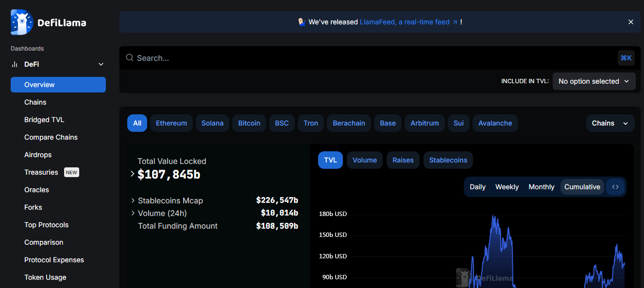
Task: Switch chart interval to Weekly
Action: (x=507, y=187)
